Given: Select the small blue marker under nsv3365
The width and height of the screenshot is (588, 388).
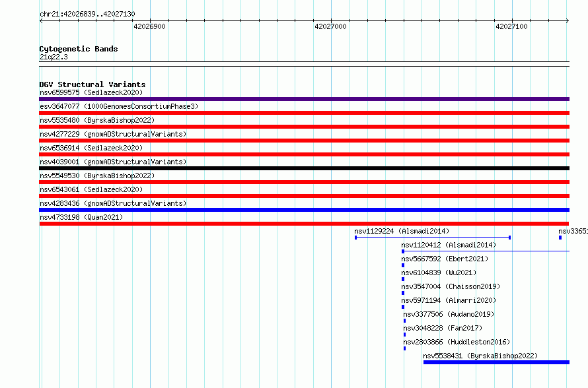Looking at the screenshot, I should (x=560, y=238).
